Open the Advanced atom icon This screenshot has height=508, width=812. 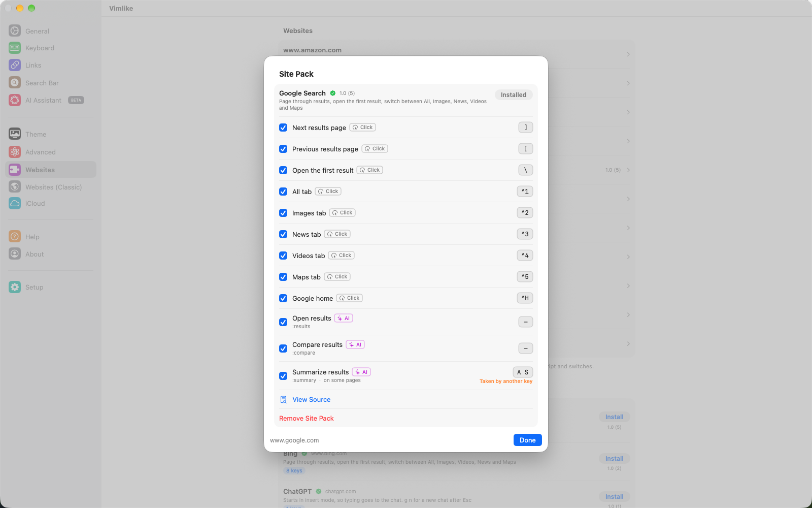[x=15, y=152]
